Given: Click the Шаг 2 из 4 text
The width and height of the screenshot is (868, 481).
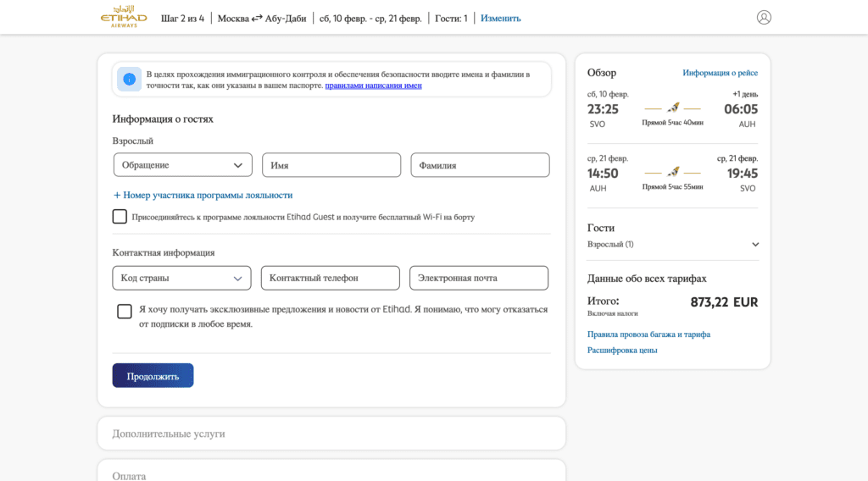Looking at the screenshot, I should 183,19.
